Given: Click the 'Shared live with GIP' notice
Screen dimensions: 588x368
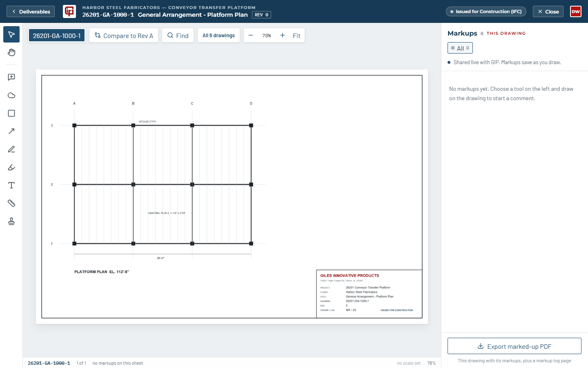Looking at the screenshot, I should coord(504,62).
